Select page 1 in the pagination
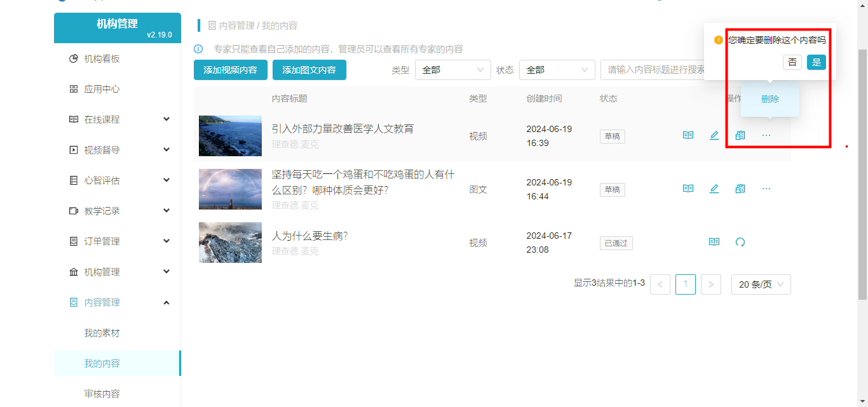The width and height of the screenshot is (868, 407). click(x=686, y=284)
